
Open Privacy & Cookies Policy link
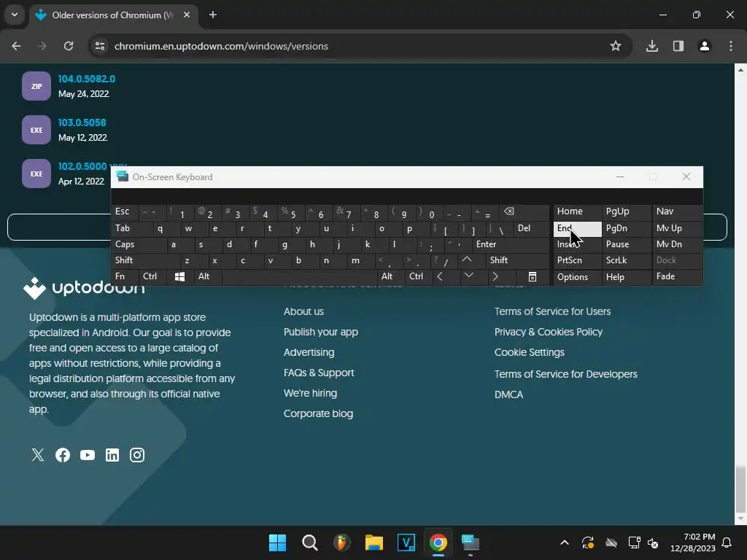(x=549, y=332)
